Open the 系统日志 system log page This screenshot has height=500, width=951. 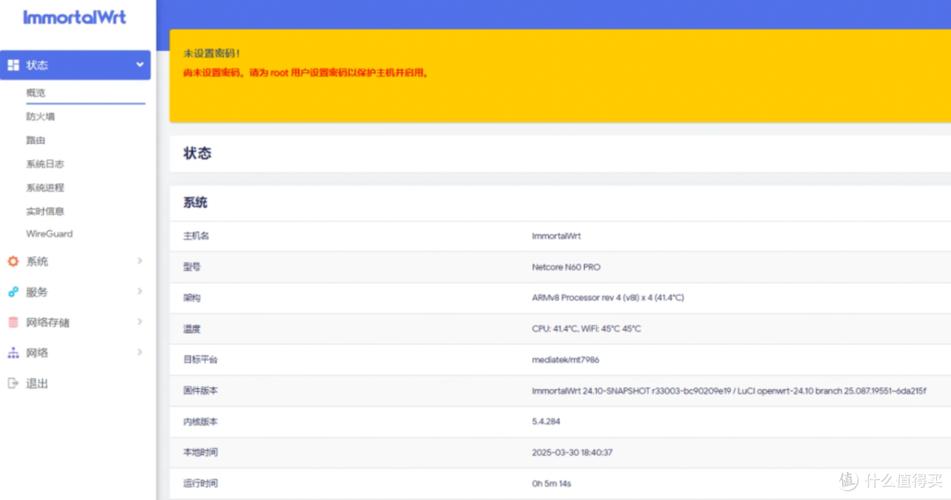tap(45, 164)
